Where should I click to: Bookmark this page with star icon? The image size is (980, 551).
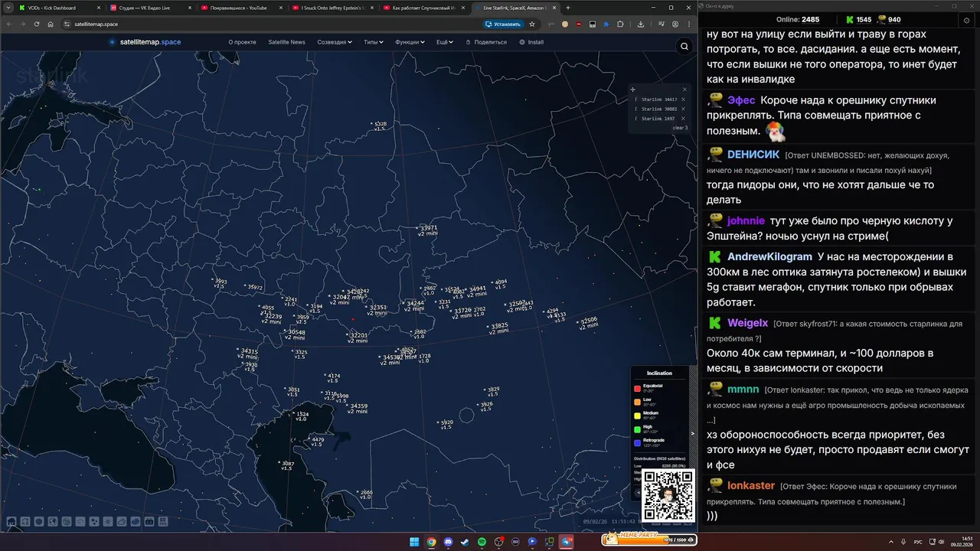[x=532, y=24]
